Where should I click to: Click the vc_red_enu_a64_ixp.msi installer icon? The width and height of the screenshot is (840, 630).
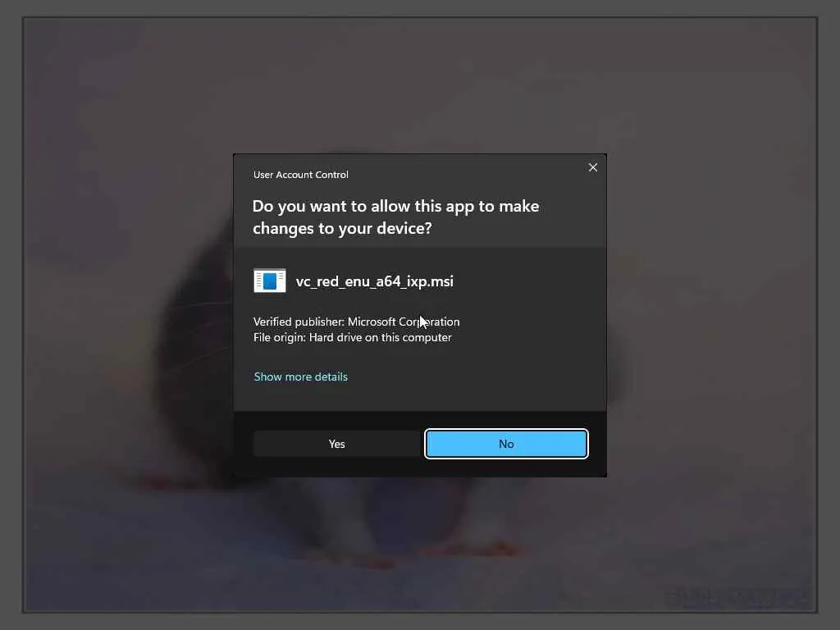(x=269, y=281)
